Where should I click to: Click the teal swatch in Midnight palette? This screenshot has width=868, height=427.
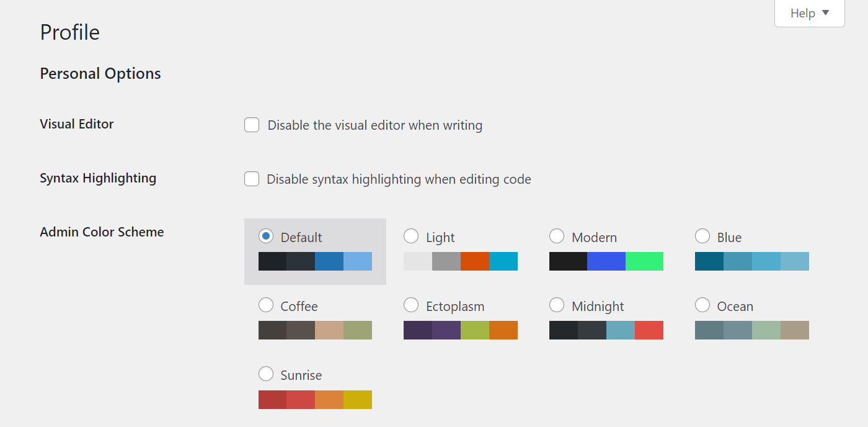point(621,330)
